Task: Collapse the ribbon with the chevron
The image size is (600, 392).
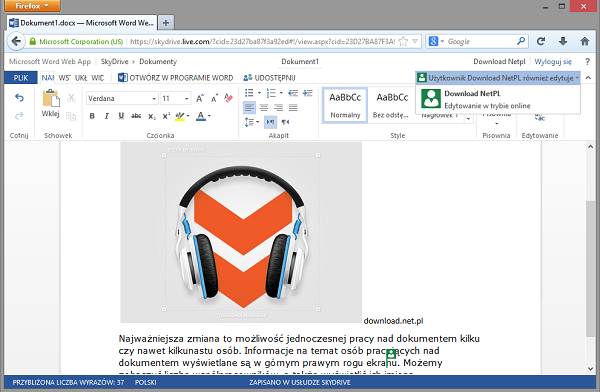Action: 588,78
